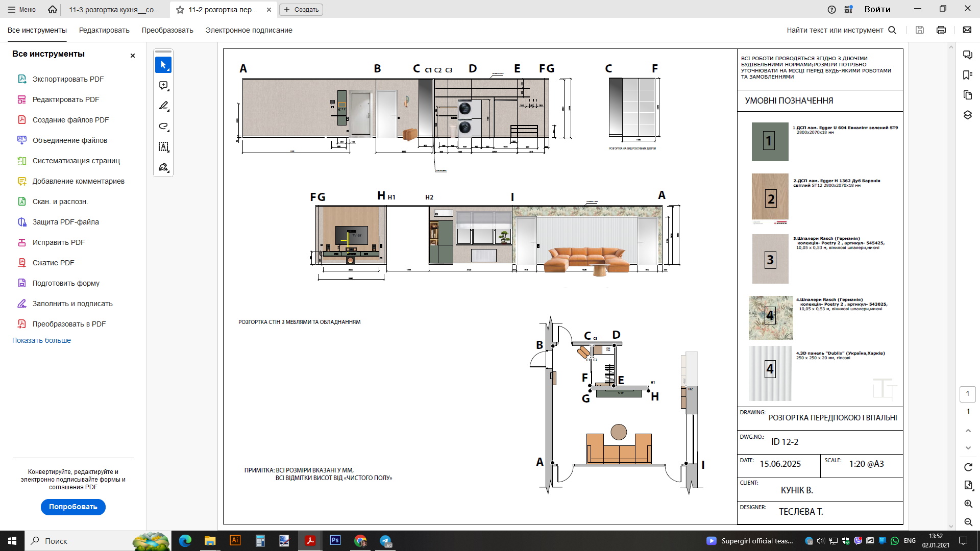Activate the text box tool

(163, 147)
